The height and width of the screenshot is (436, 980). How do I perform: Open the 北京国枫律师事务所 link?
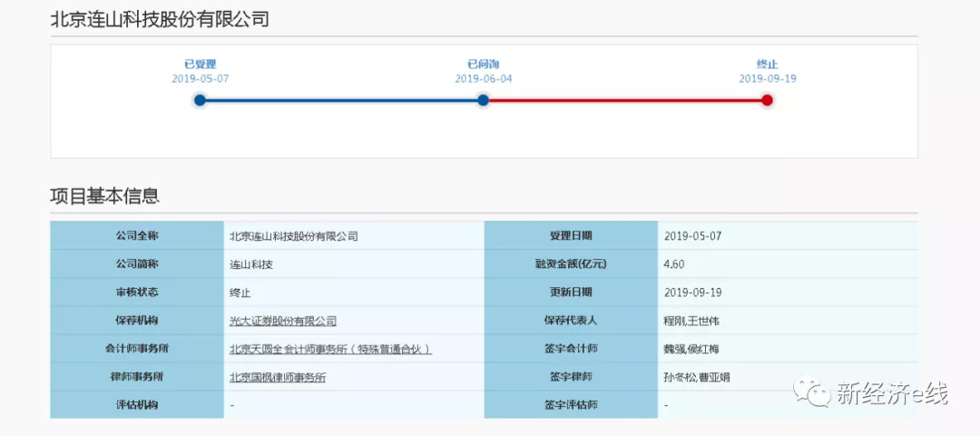tap(278, 377)
